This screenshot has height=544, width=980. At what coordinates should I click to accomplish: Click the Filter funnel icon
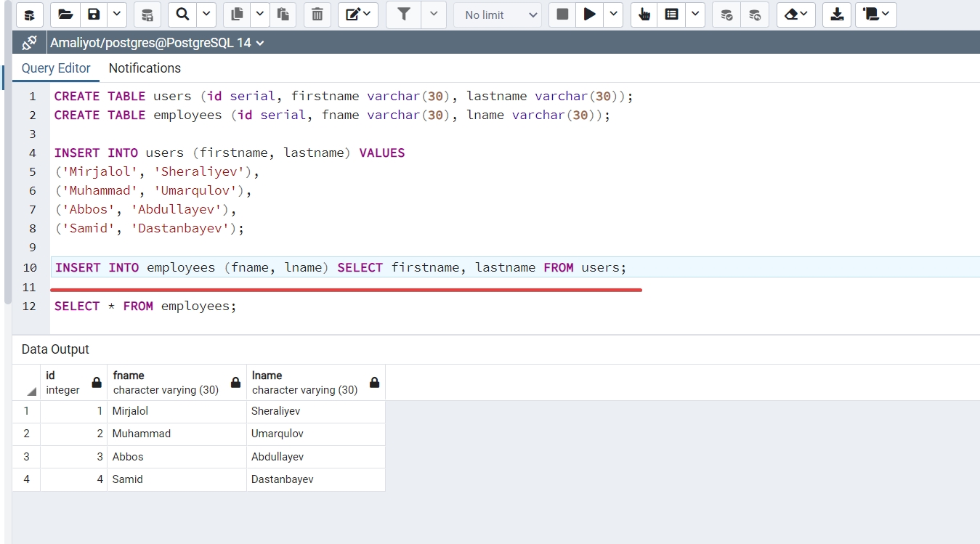(x=404, y=15)
